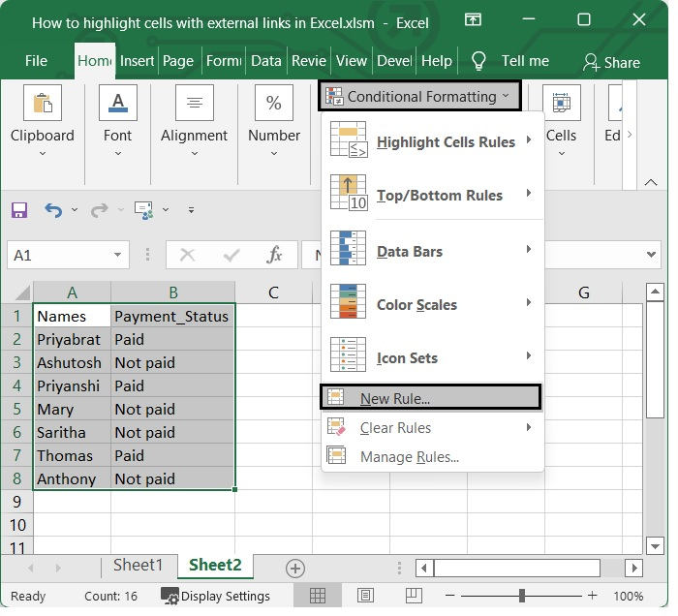Switch to Page Layout view in status bar
The width and height of the screenshot is (678, 616).
pos(365,596)
